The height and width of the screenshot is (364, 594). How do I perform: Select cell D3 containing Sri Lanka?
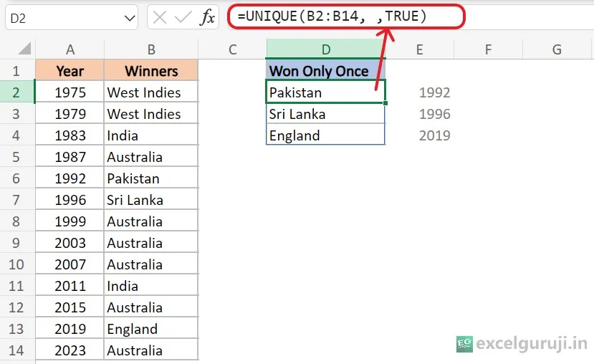(x=326, y=114)
